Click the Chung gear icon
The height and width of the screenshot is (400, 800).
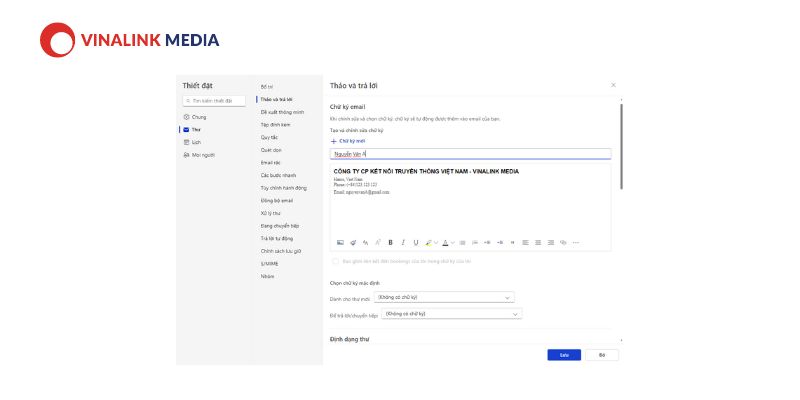186,117
